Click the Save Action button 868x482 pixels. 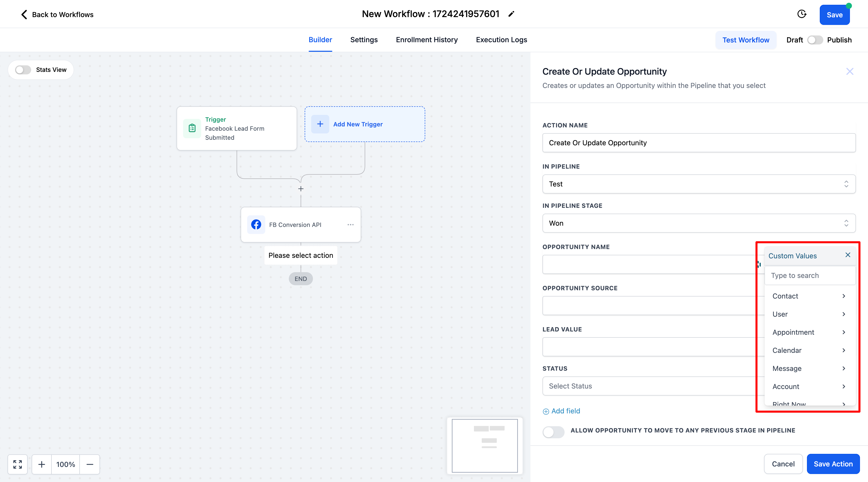833,464
